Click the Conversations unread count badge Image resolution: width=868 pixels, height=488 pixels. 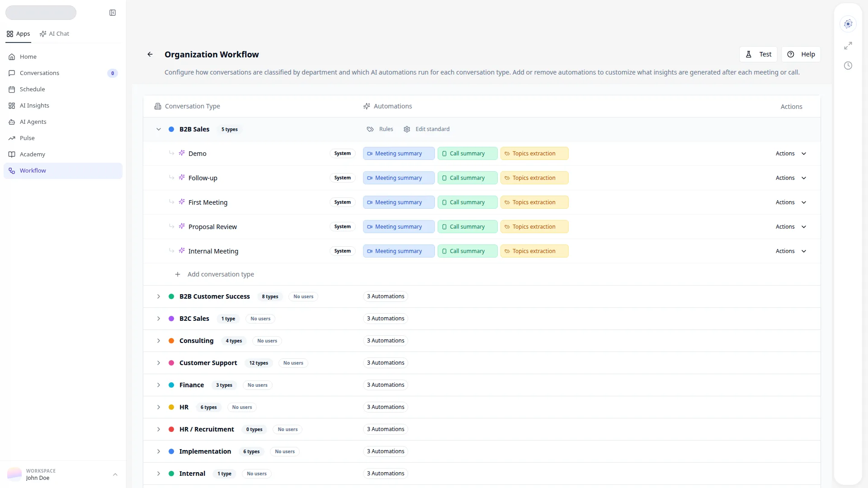(x=113, y=73)
